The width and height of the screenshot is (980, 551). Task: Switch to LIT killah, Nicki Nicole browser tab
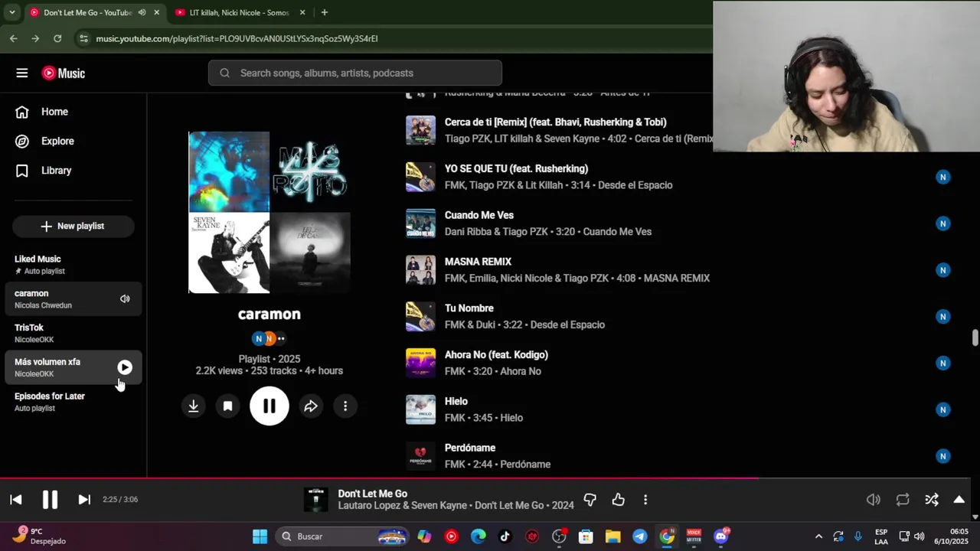point(239,12)
